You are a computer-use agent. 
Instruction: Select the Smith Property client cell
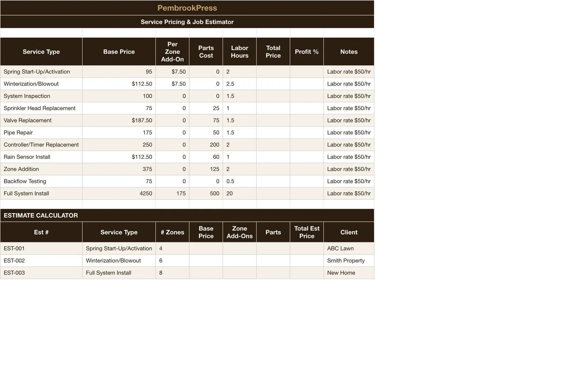click(x=349, y=260)
